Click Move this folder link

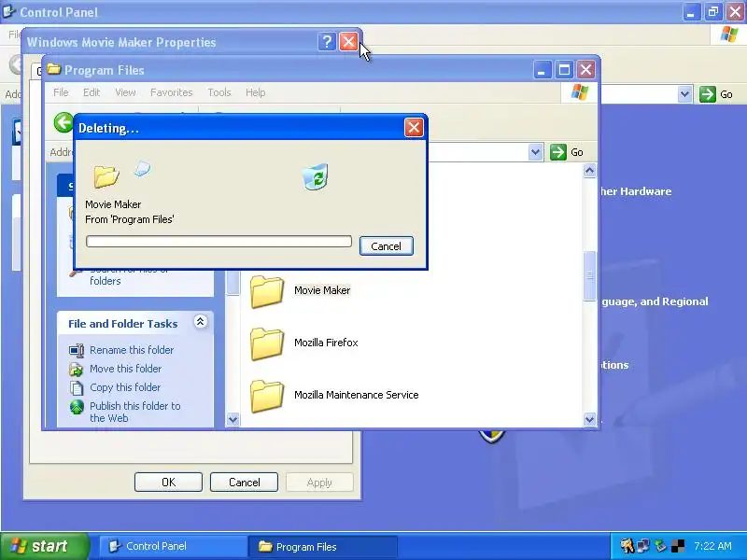click(x=125, y=369)
